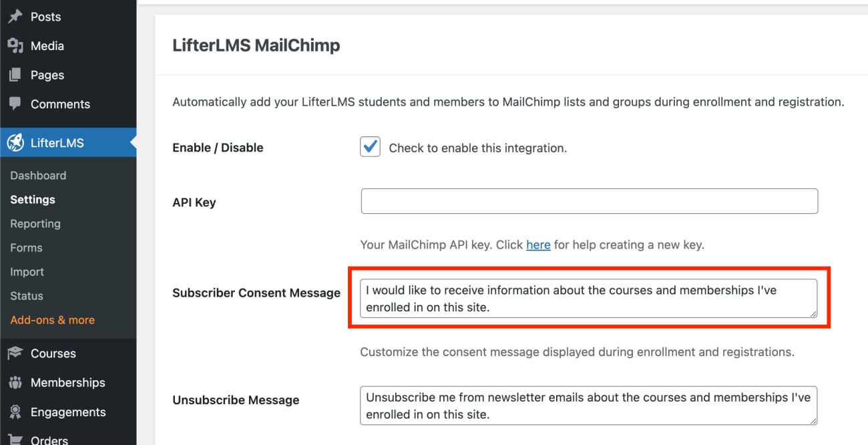Click the Pages icon in sidebar
868x445 pixels.
pos(15,75)
